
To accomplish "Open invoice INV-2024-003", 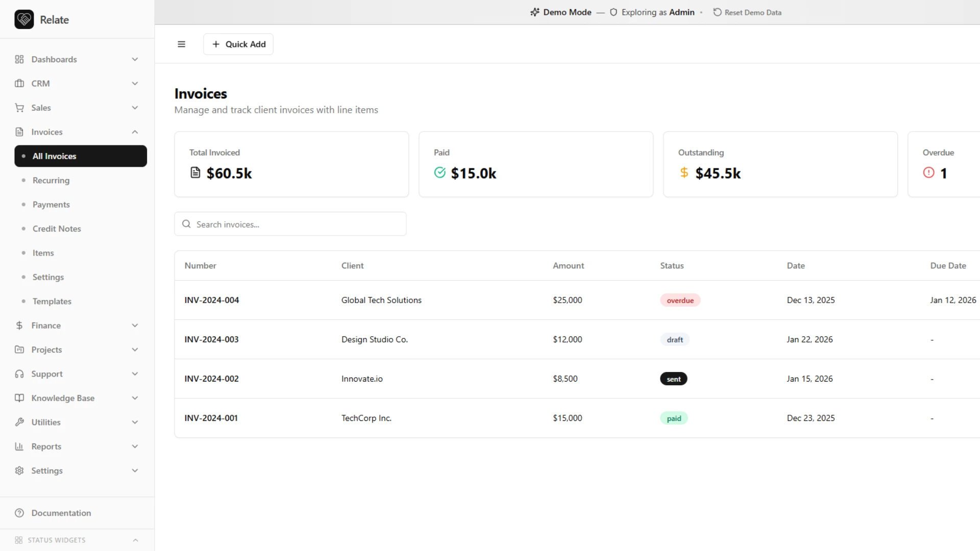I will [211, 339].
